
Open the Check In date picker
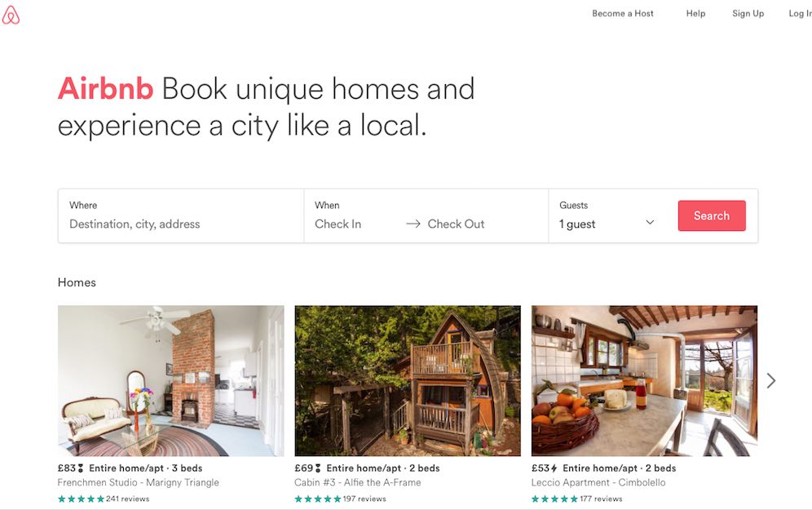[338, 224]
